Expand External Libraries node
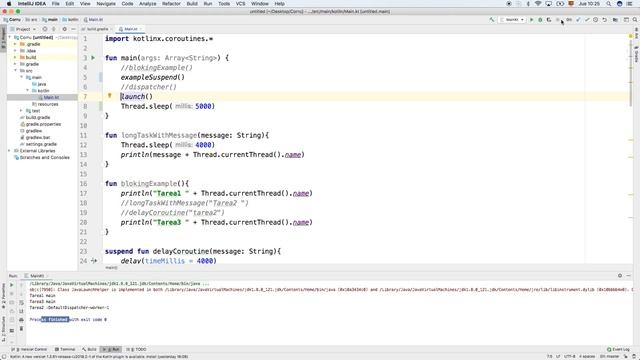The image size is (640, 360). (x=9, y=151)
